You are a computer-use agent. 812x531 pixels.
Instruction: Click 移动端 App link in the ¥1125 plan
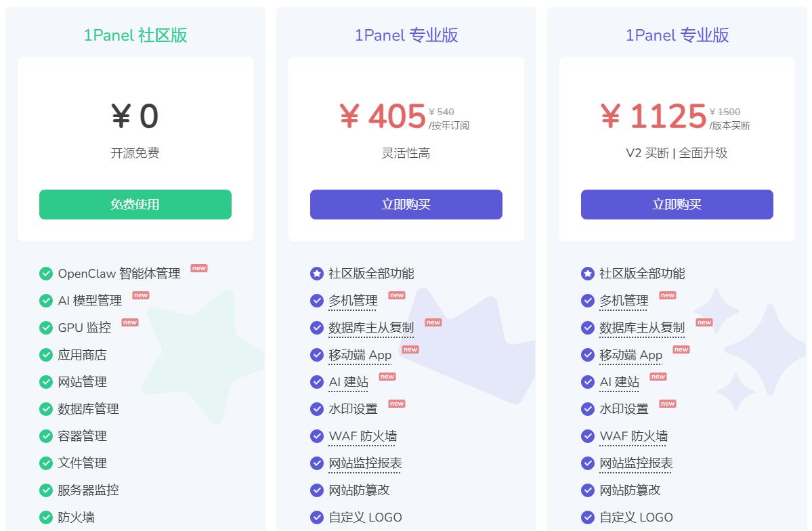[631, 355]
